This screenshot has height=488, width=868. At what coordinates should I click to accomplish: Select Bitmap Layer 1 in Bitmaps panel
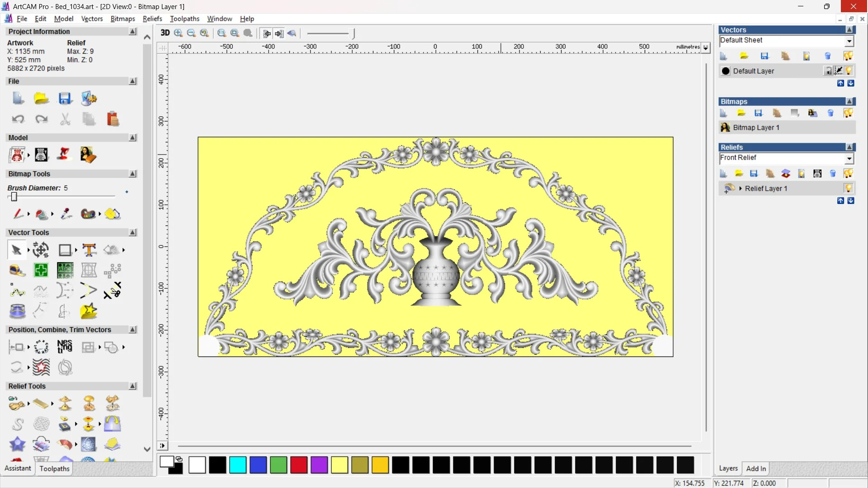pyautogui.click(x=756, y=127)
